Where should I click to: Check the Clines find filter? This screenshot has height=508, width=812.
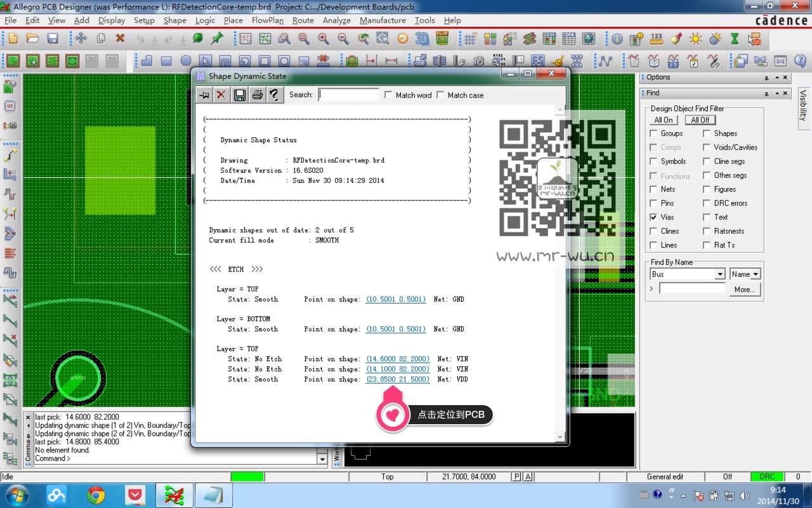click(x=654, y=231)
